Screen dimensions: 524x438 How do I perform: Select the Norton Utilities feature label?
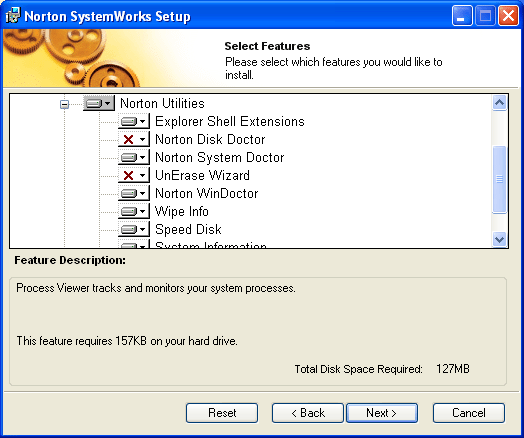point(162,103)
